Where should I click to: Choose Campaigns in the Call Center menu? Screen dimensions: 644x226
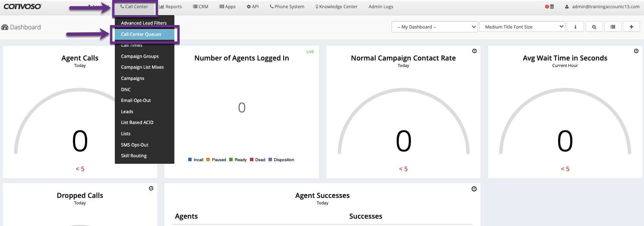pos(133,78)
